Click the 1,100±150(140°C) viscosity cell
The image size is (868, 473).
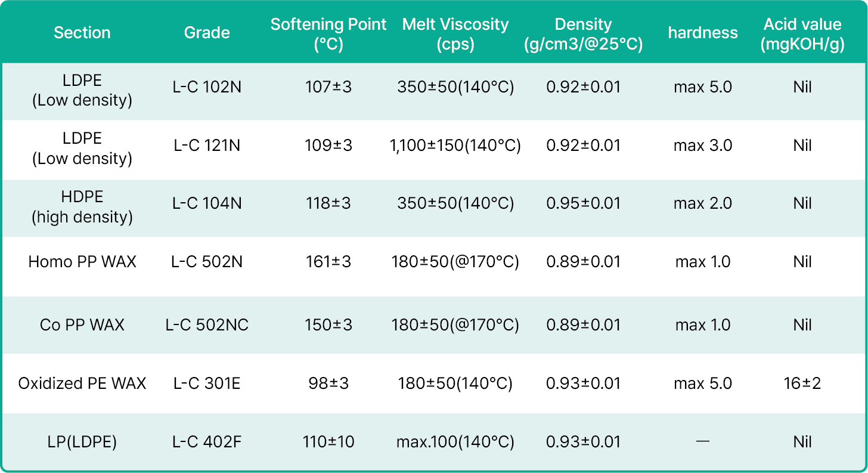coord(455,146)
